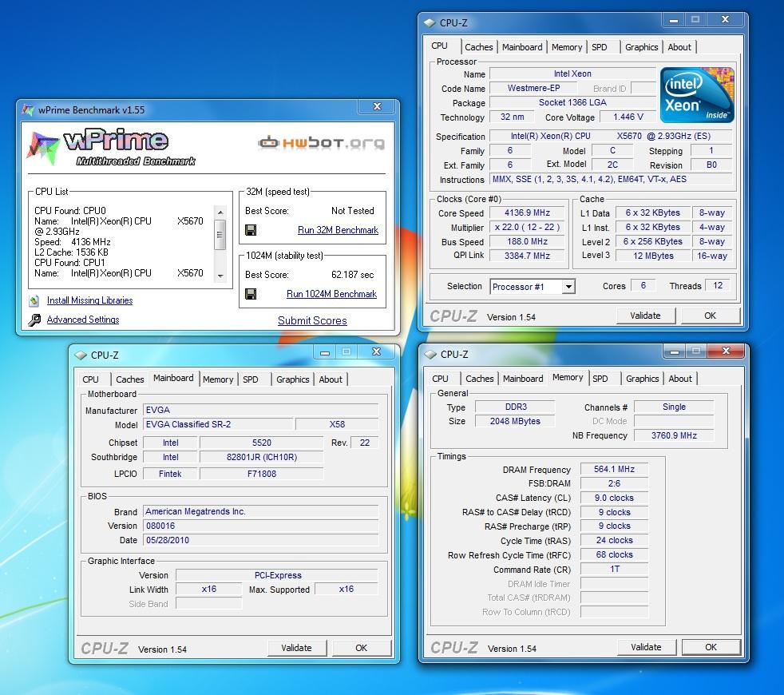This screenshot has height=695, width=784.
Task: Click the CPU List scroll-down arrow
Action: [220, 276]
